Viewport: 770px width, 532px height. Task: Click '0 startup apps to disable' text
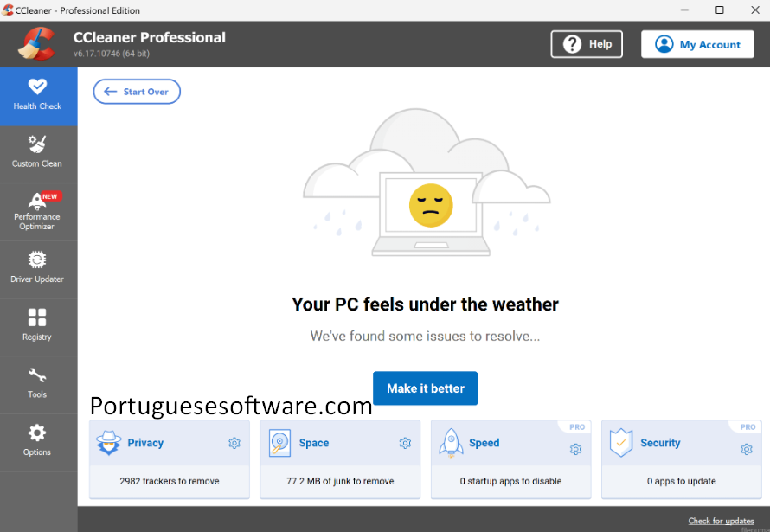[x=510, y=482]
